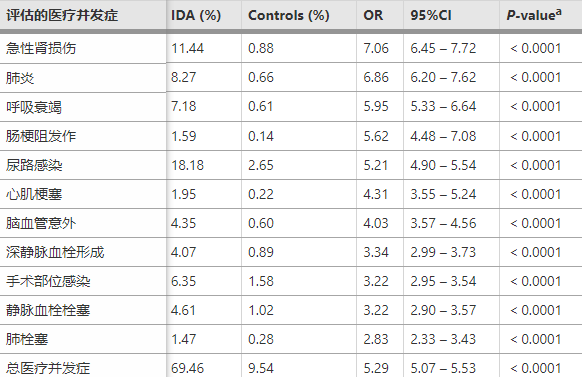Select the 急性肾损伤 row label
Image resolution: width=582 pixels, height=377 pixels.
point(41,48)
